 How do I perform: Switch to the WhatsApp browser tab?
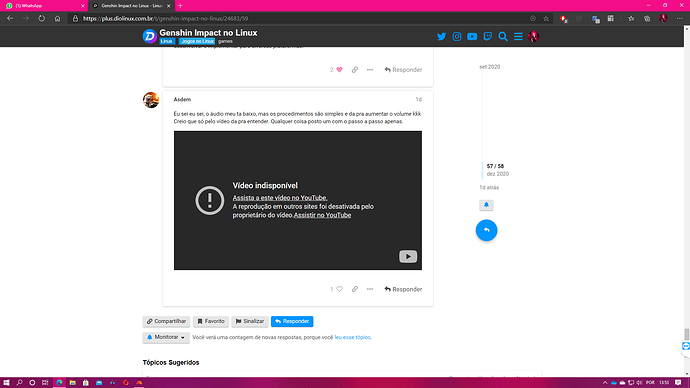[x=44, y=6]
